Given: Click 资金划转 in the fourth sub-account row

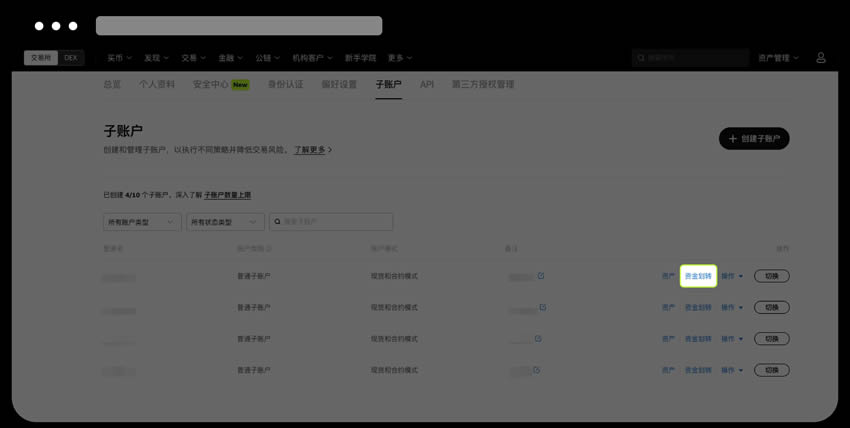Looking at the screenshot, I should (698, 371).
